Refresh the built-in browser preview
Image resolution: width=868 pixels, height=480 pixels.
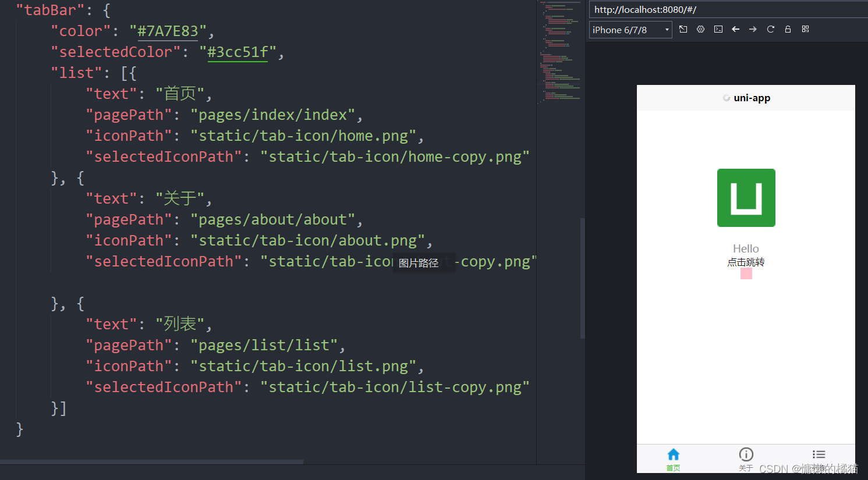click(770, 29)
